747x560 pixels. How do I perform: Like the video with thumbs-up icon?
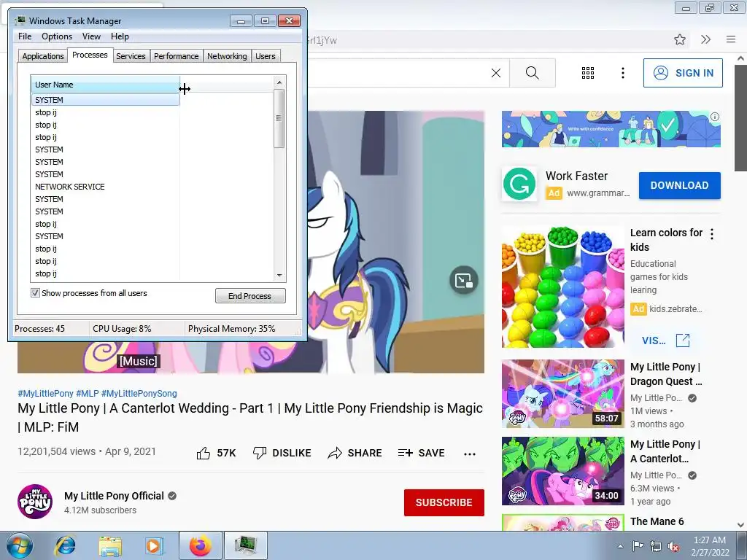(204, 453)
